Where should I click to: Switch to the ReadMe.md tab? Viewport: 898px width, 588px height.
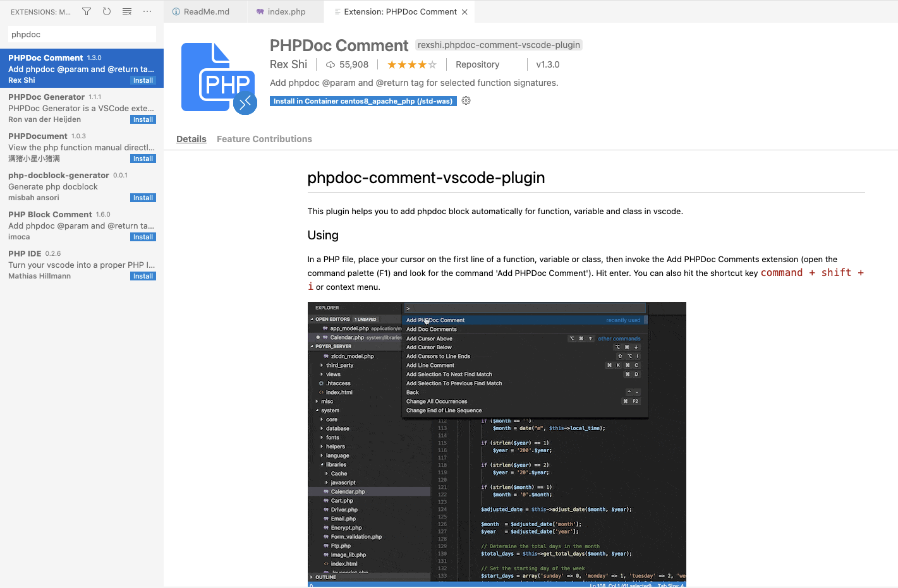pos(200,11)
